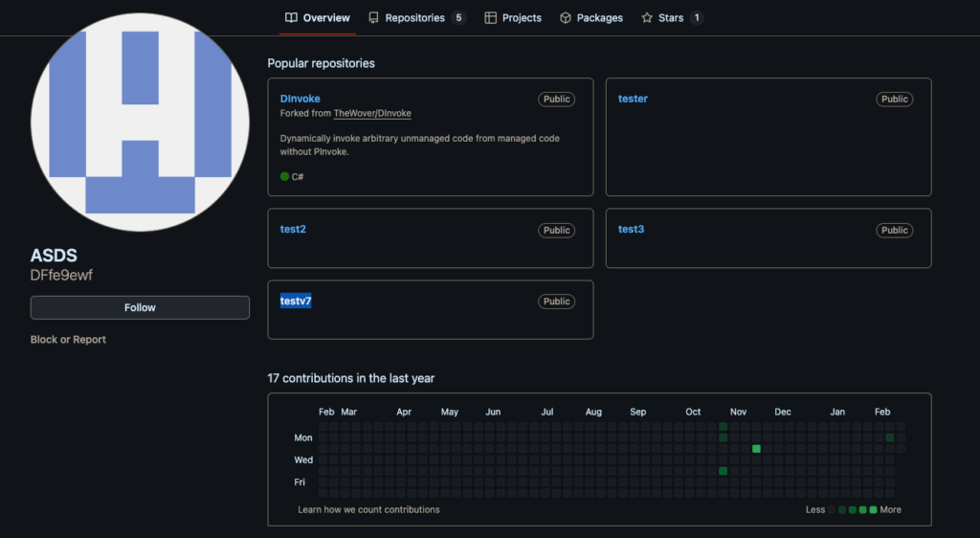Click the cube icon beside Packages
The image size is (980, 538).
[565, 17]
